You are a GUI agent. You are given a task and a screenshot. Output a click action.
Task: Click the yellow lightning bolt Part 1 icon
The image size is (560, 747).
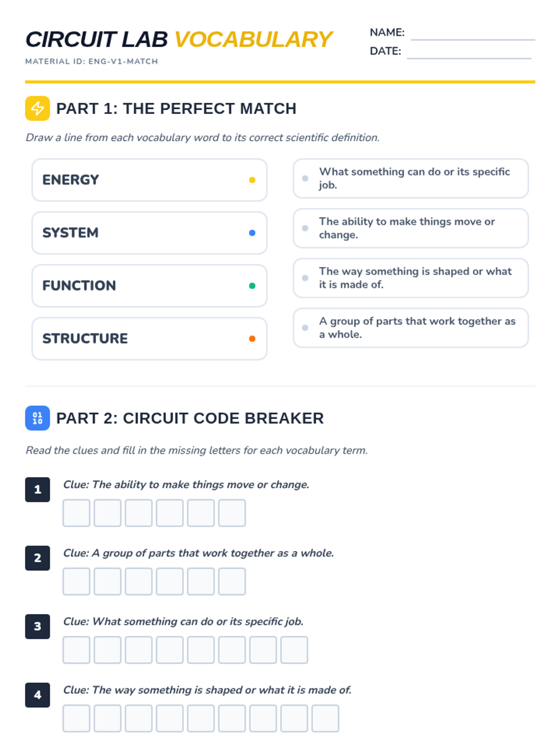coord(37,108)
